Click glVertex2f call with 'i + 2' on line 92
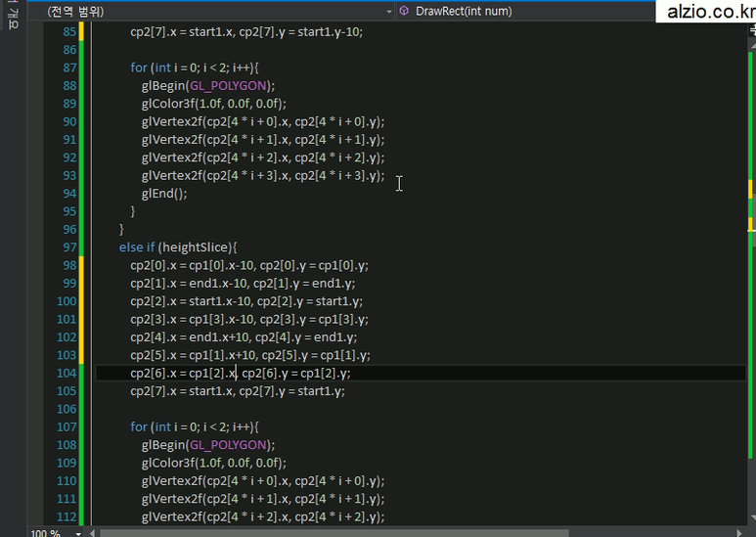Screen dimensions: 756x537 click(263, 157)
